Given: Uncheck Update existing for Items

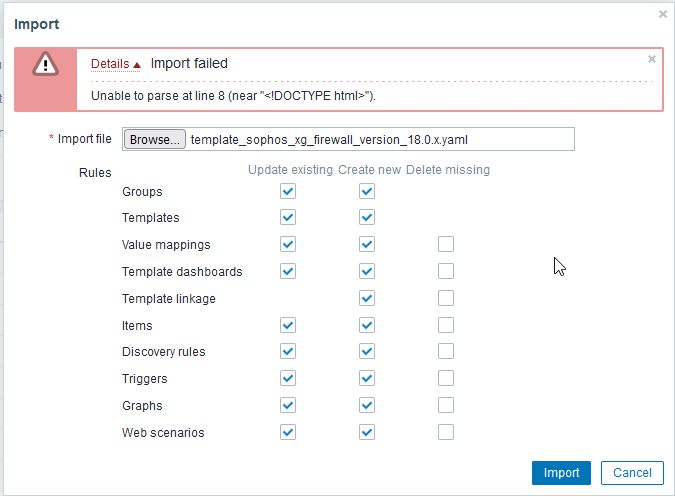Looking at the screenshot, I should [x=289, y=325].
